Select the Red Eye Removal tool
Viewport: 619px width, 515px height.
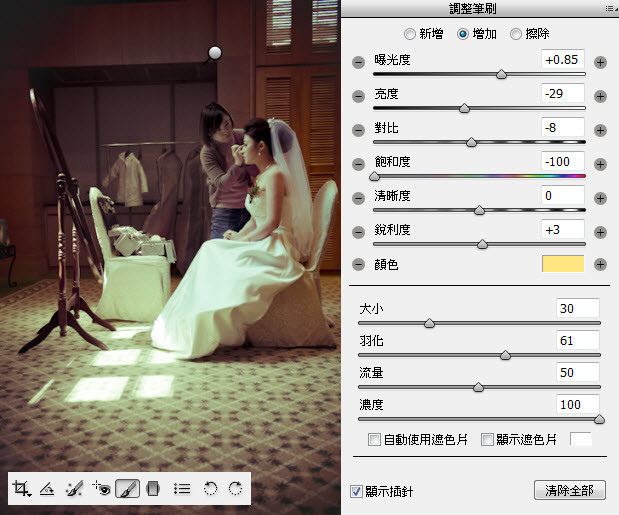coord(101,489)
